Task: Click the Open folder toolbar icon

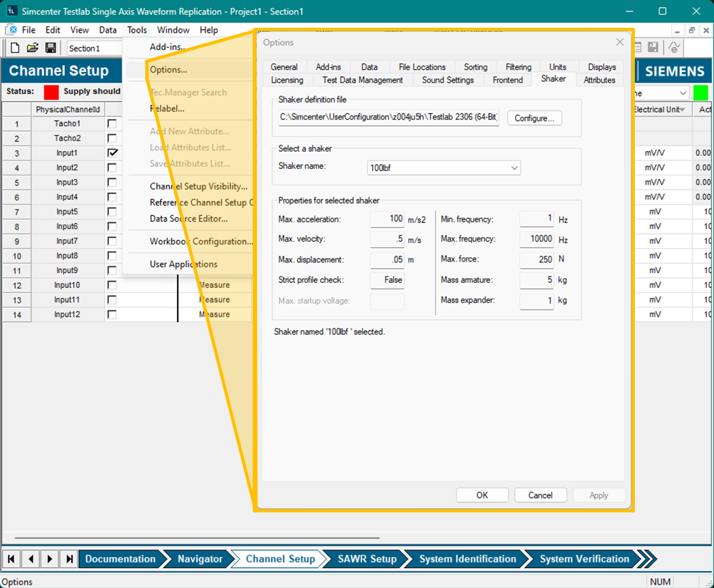Action: pos(33,48)
